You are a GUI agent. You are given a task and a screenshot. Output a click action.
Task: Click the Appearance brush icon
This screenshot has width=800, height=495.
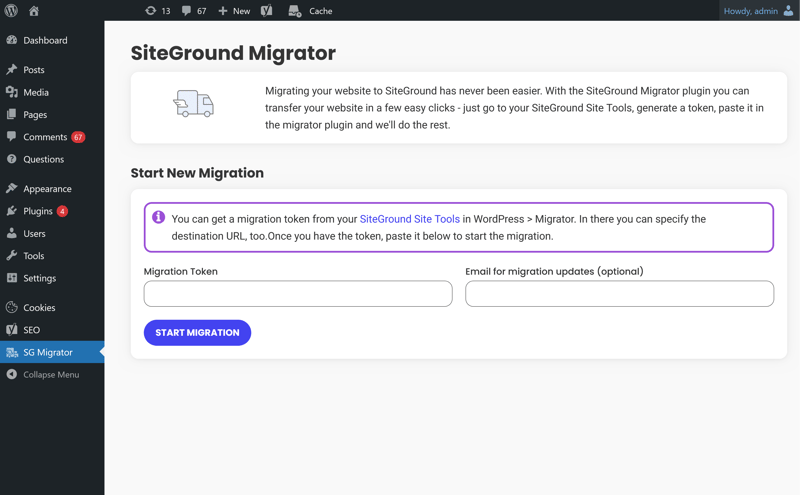coord(12,188)
